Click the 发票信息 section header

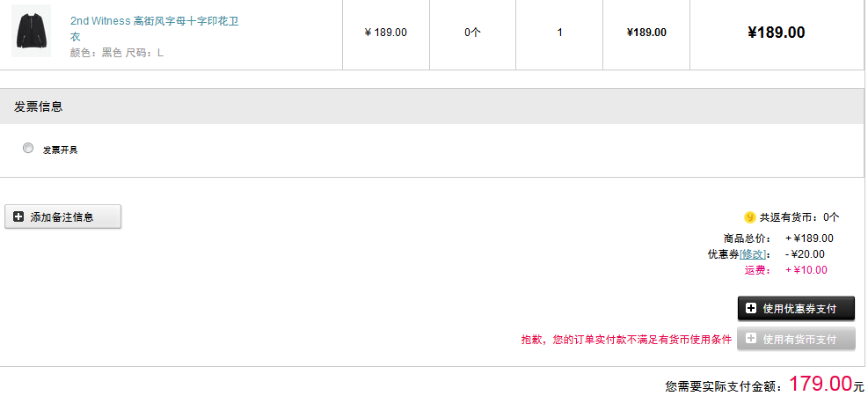coord(39,106)
